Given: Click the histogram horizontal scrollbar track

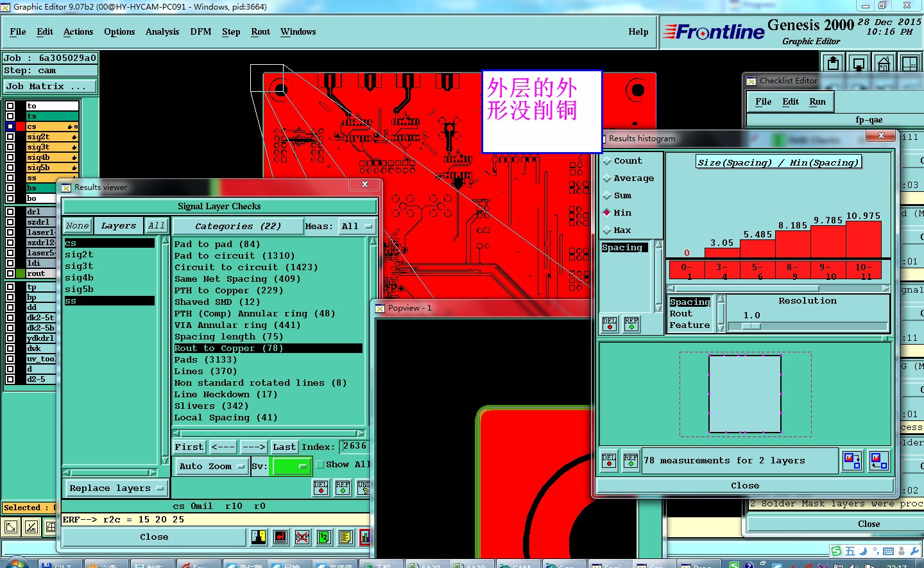Looking at the screenshot, I should click(x=778, y=289).
